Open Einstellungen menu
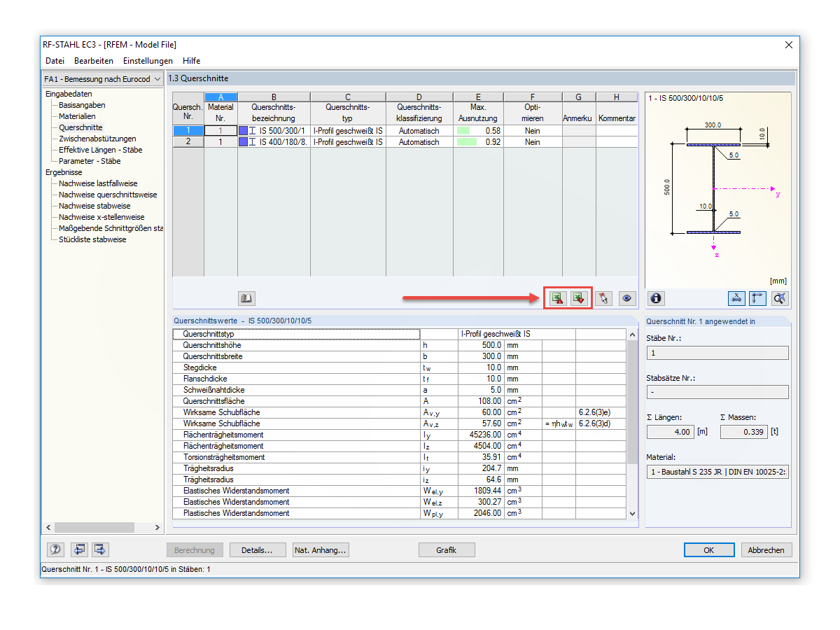840x630 pixels. (148, 61)
